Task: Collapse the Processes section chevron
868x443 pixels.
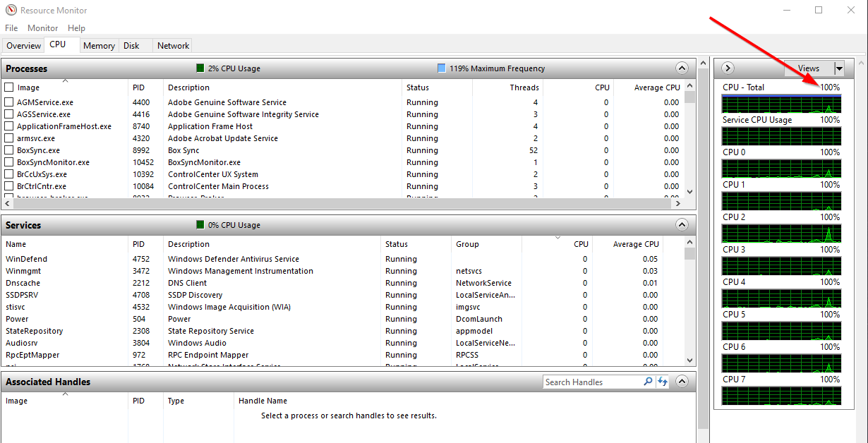Action: [x=682, y=68]
